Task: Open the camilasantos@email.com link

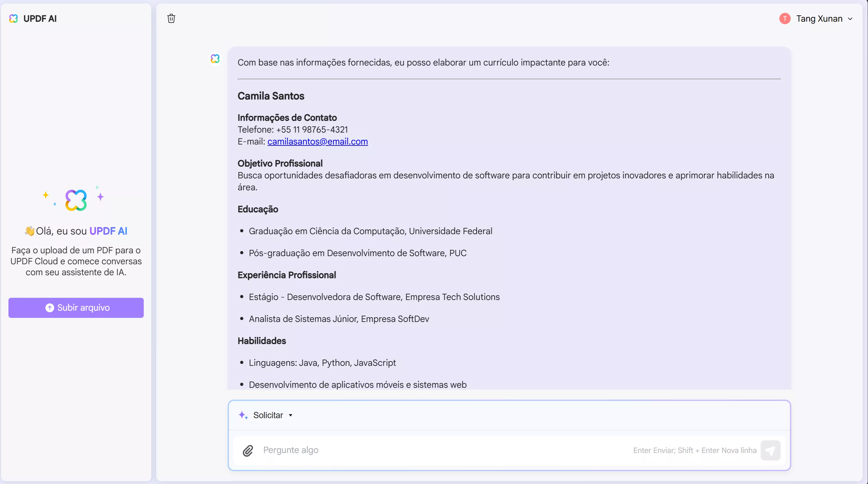Action: (318, 141)
